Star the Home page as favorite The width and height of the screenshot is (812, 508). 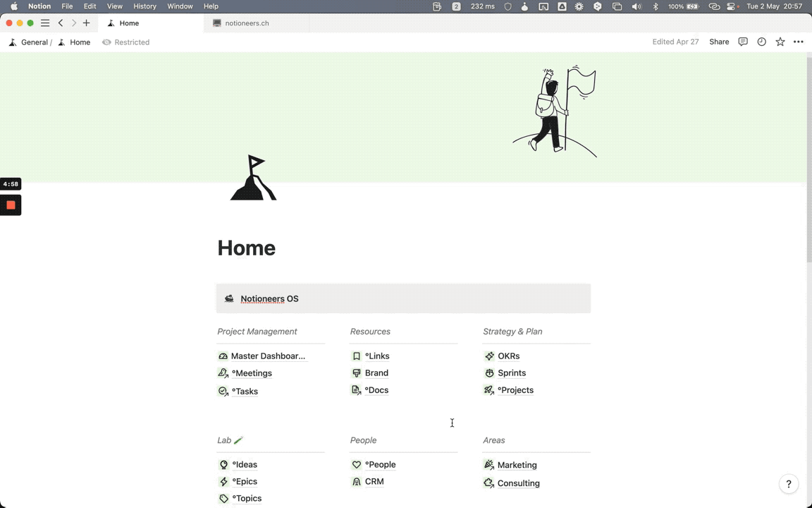[780, 42]
